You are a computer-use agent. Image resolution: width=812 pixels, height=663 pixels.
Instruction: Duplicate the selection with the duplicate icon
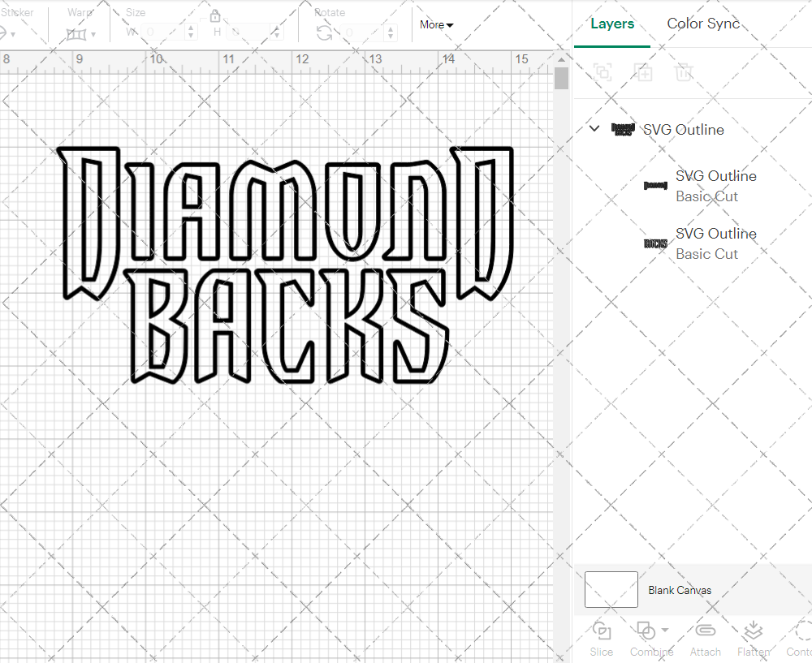point(643,72)
